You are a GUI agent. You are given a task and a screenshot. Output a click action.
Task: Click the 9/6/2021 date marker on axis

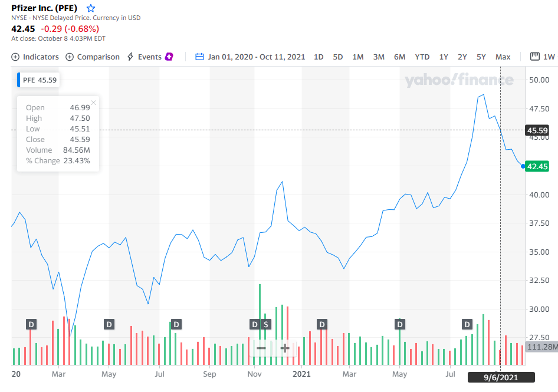click(x=501, y=377)
